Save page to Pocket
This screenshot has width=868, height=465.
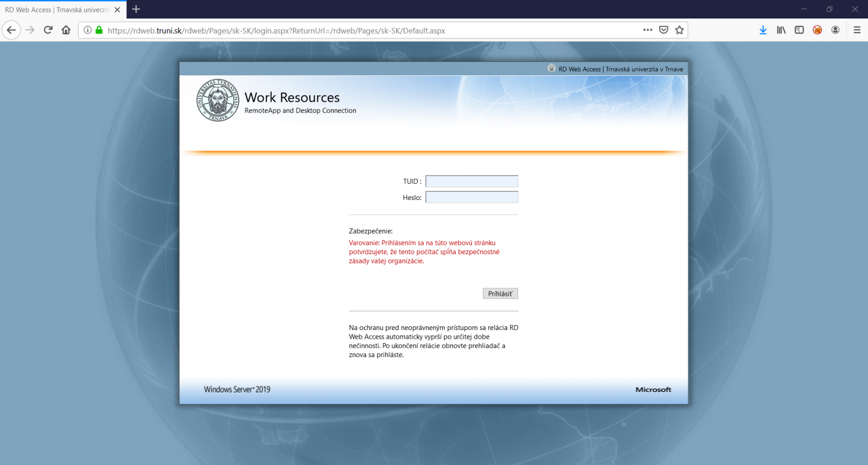coord(663,30)
